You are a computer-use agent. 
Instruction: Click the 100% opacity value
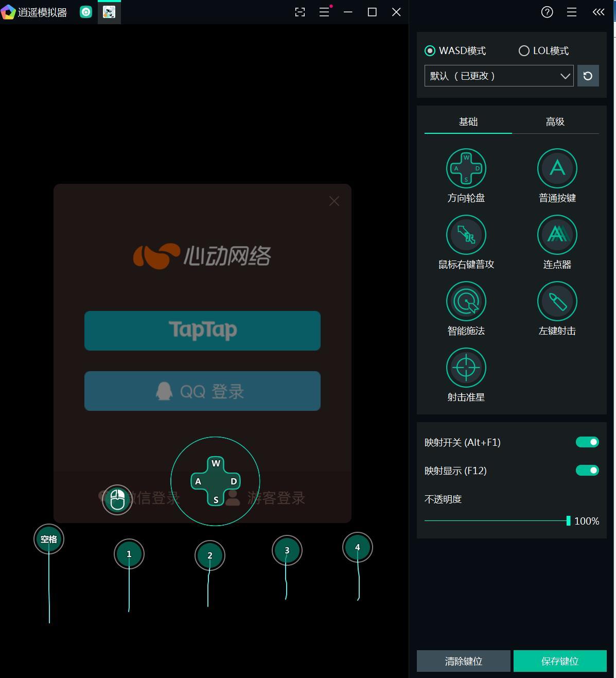(x=587, y=521)
